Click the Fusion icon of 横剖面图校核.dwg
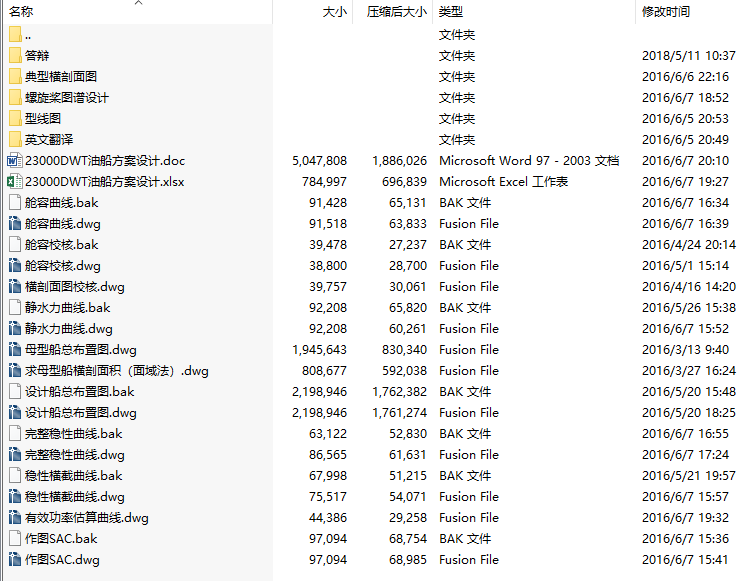 (x=15, y=287)
